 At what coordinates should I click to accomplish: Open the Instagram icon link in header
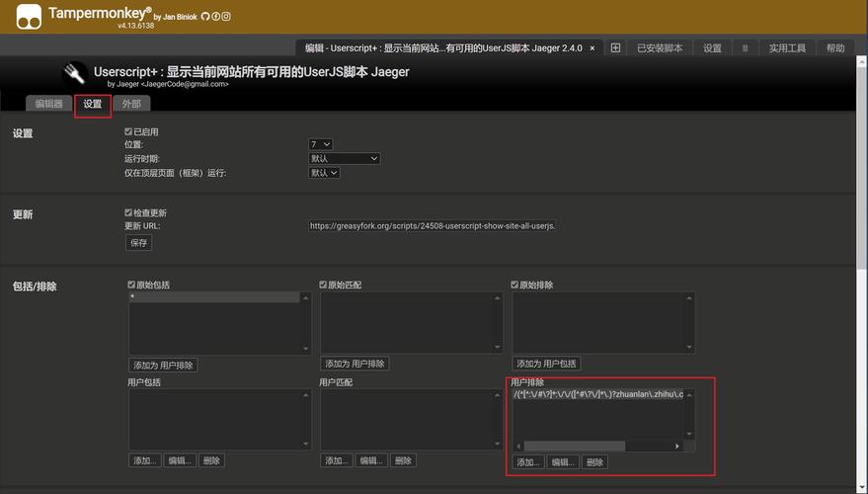pyautogui.click(x=226, y=17)
